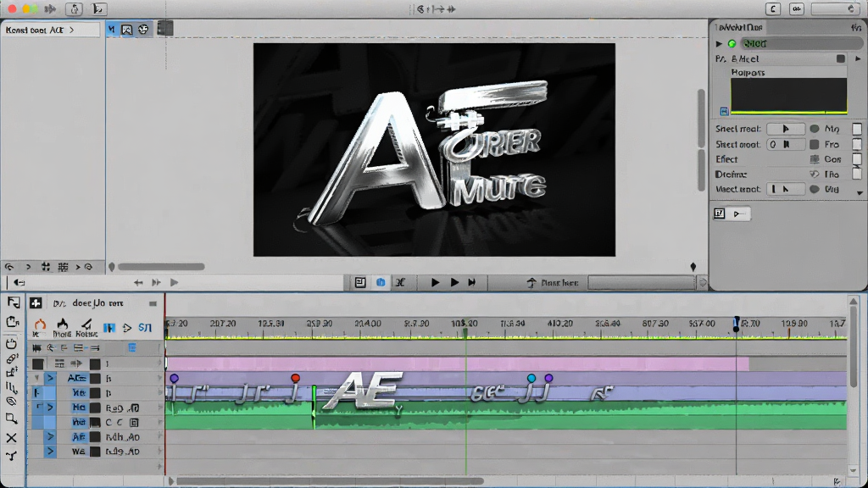868x488 pixels.
Task: Click the first black play button
Action: coord(435,283)
